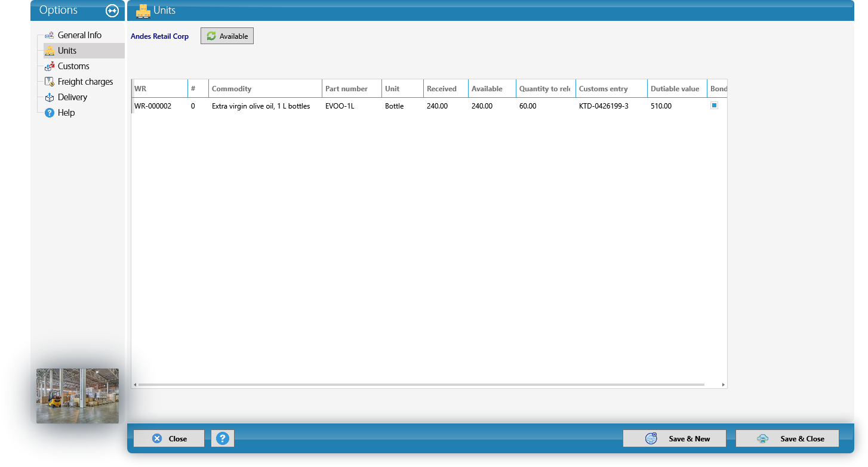
Task: Click the EVOO-1L part number cell
Action: tap(352, 106)
